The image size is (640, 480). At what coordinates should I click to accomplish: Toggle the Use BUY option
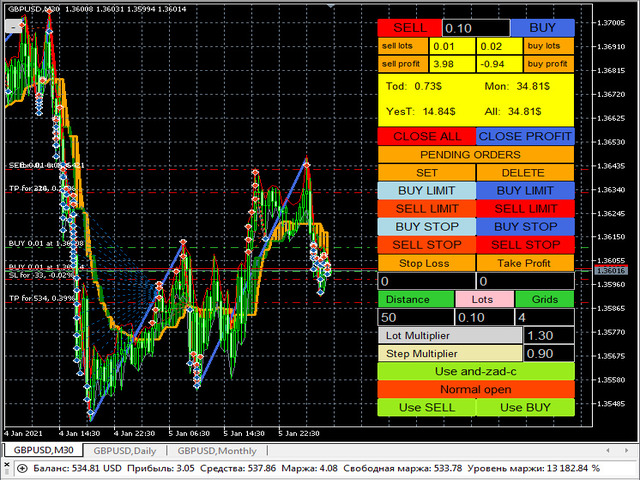(x=525, y=407)
